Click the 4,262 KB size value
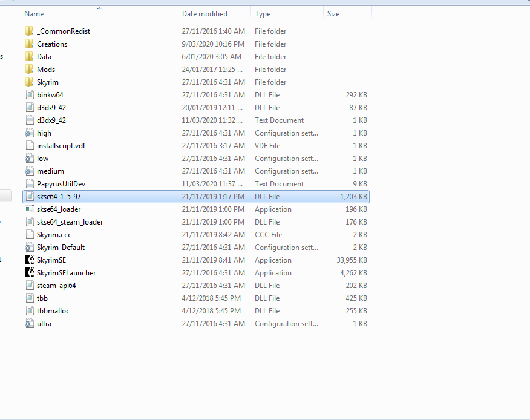The height and width of the screenshot is (420, 530). point(353,273)
